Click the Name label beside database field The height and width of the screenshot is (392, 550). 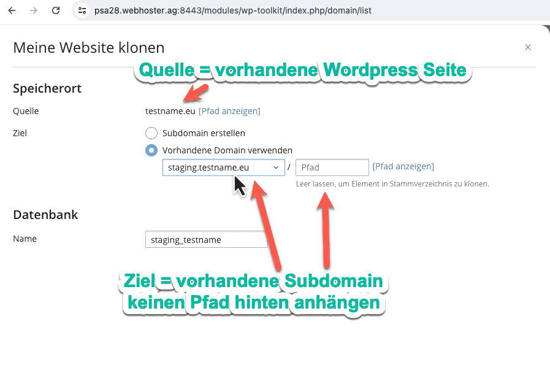(x=25, y=239)
